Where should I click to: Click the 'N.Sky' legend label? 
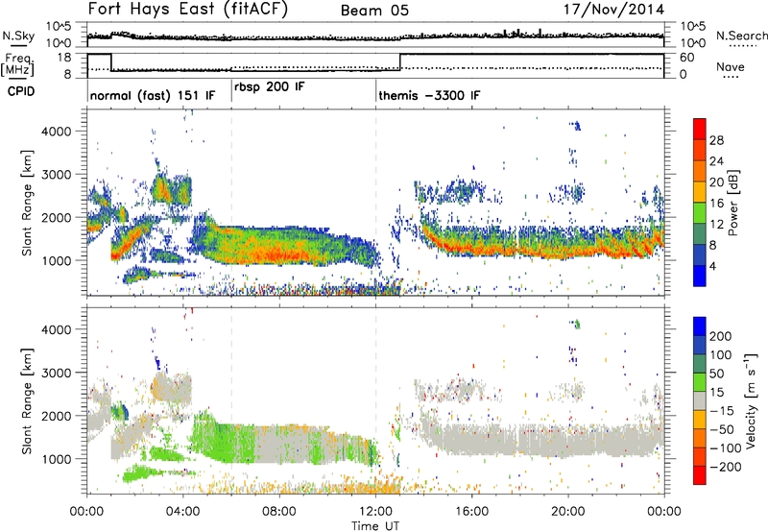(18, 36)
